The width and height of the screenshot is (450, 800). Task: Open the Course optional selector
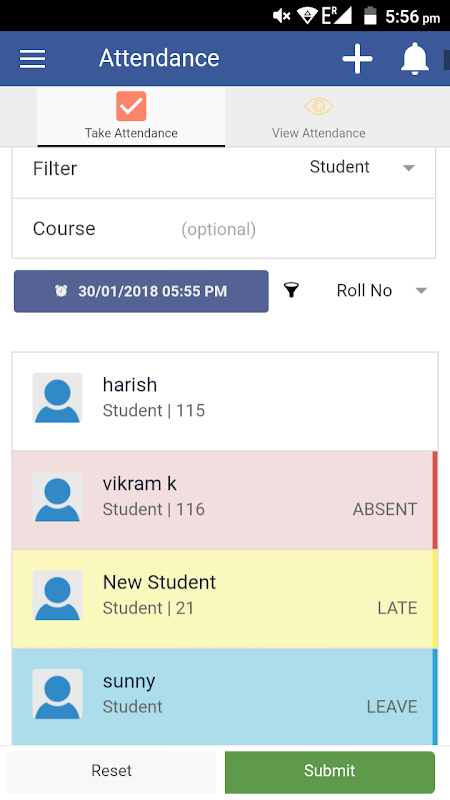tap(223, 229)
